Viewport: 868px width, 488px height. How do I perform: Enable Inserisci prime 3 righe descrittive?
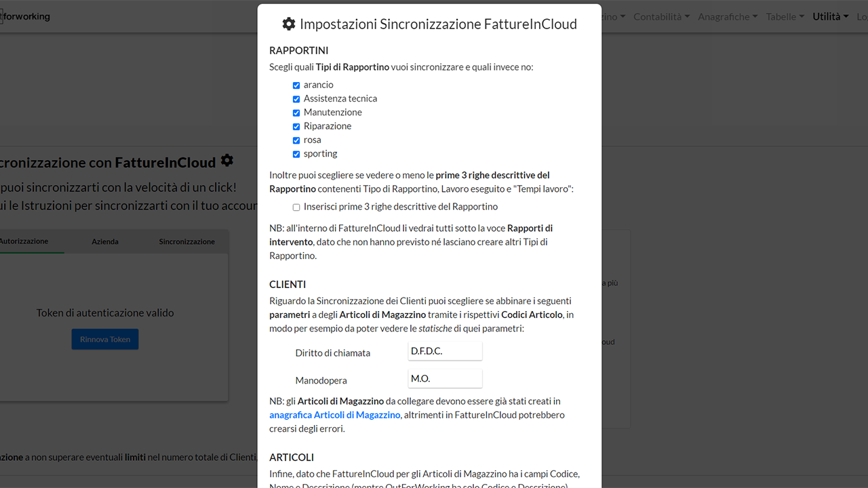pos(296,207)
